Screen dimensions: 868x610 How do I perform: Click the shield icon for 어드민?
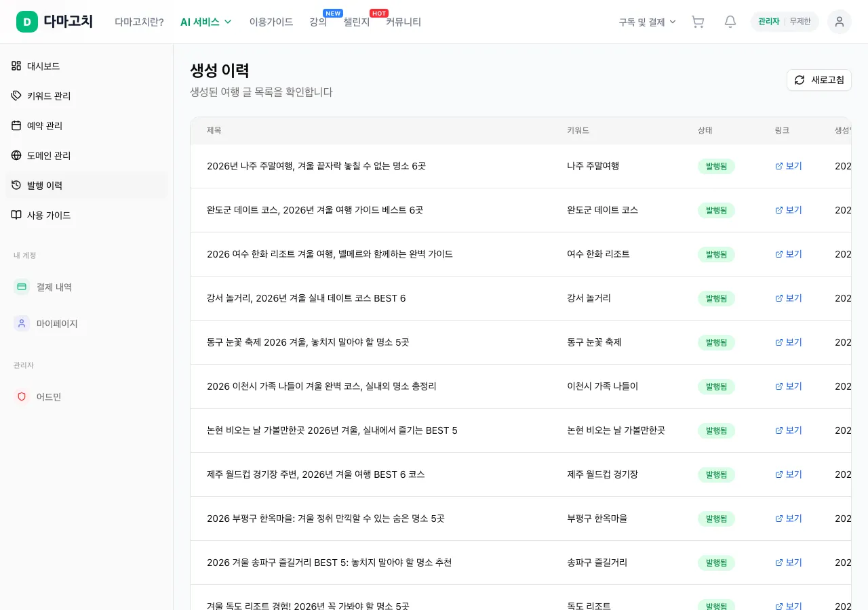[x=22, y=396]
